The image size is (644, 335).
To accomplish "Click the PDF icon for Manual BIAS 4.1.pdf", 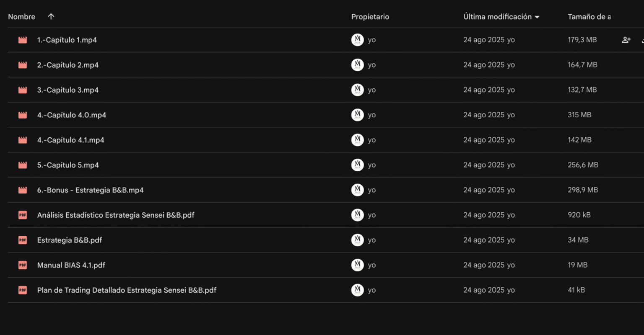I will tap(23, 265).
